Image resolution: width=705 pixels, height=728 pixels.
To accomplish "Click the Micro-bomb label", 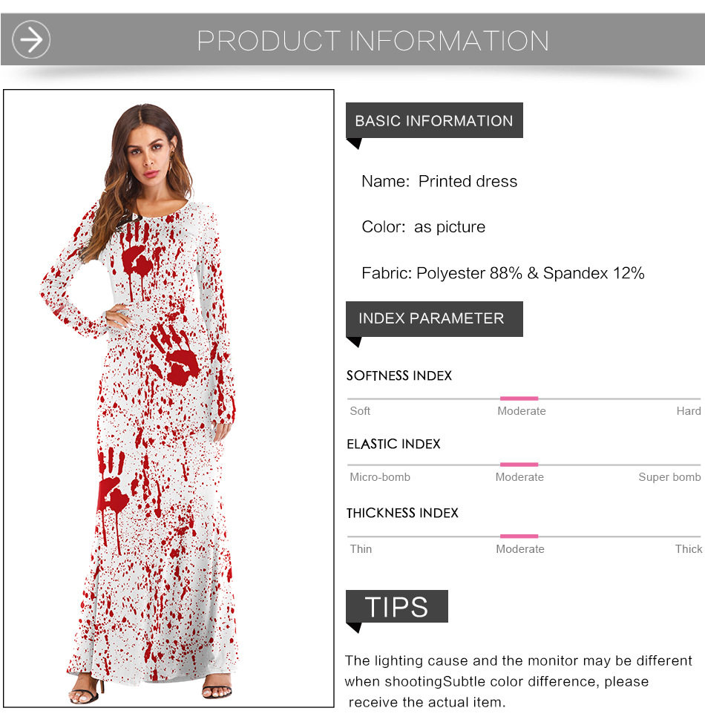I will tap(380, 477).
